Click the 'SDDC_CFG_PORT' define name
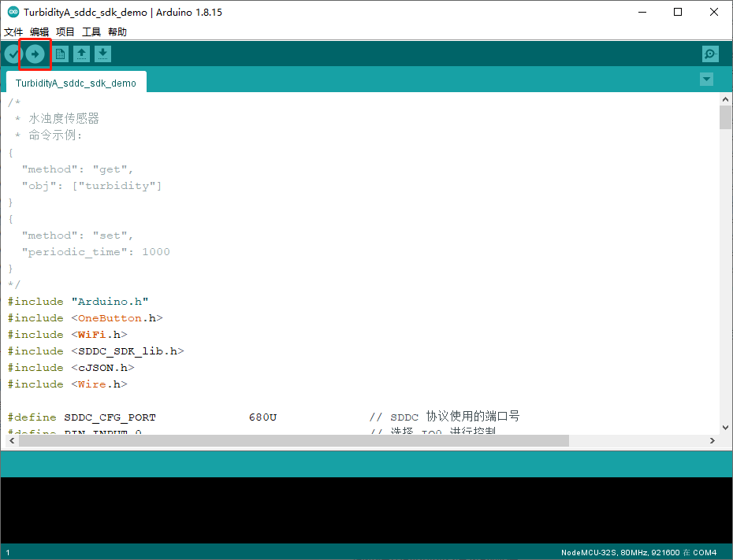This screenshot has height=560, width=733. 110,417
